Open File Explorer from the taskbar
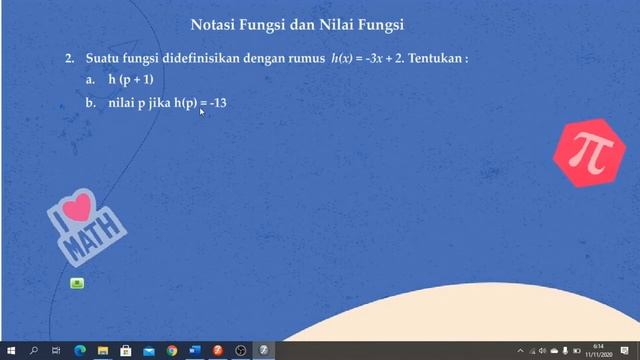640x360 pixels. 103,351
